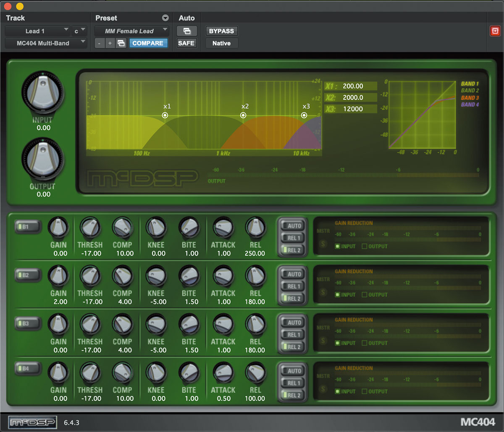
Task: Select the x1 crossover point handle
Action: (165, 115)
